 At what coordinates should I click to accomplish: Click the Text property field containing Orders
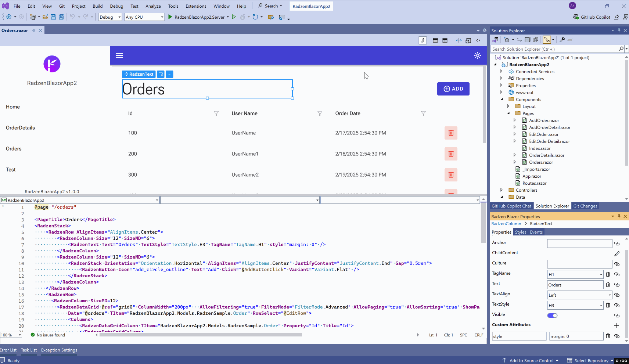coord(575,285)
